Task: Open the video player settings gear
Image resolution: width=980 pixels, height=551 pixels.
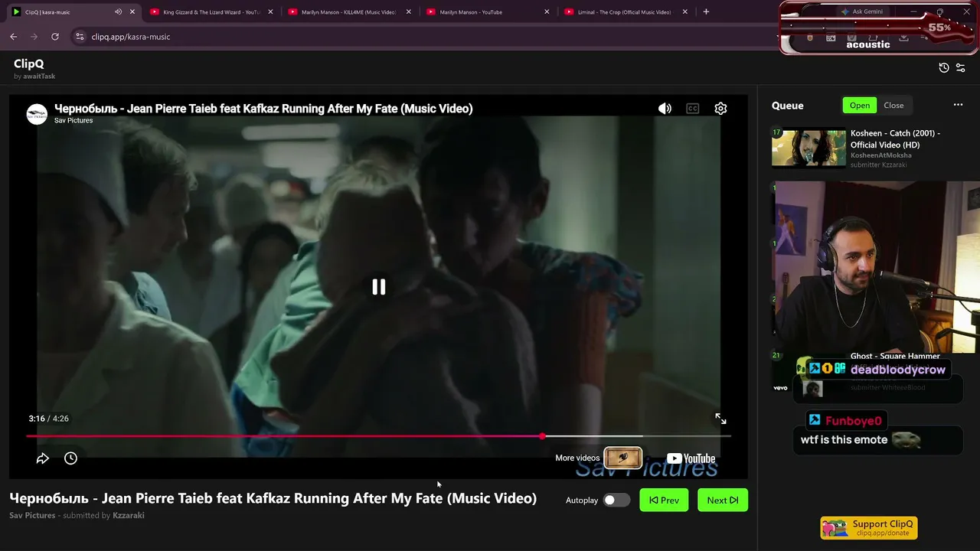Action: [720, 109]
